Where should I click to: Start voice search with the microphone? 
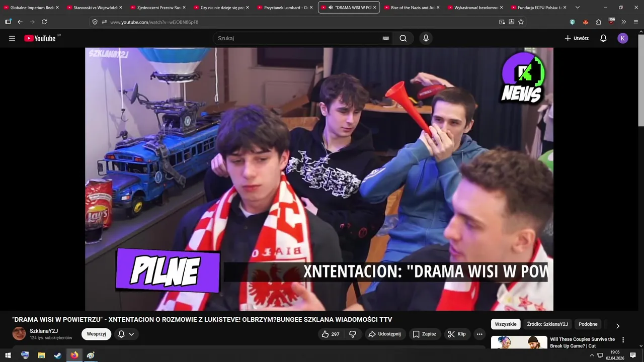[x=426, y=38]
